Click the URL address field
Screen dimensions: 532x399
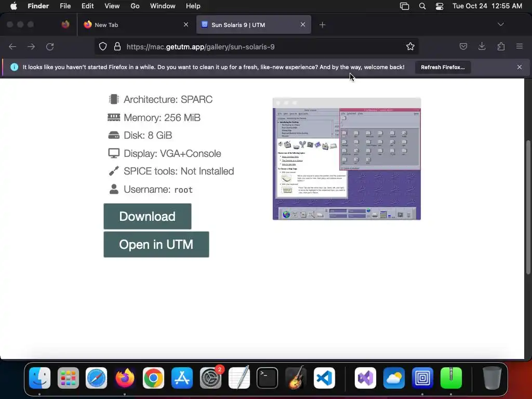tap(256, 46)
